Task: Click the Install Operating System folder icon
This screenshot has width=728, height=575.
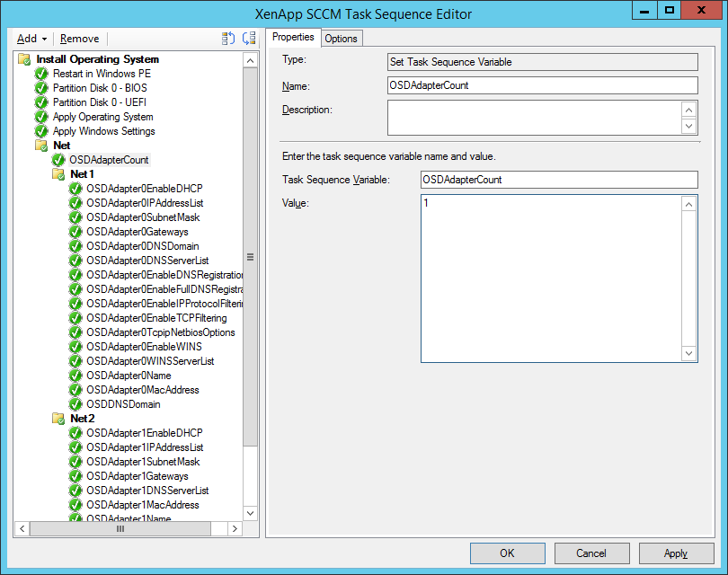Action: pyautogui.click(x=24, y=59)
